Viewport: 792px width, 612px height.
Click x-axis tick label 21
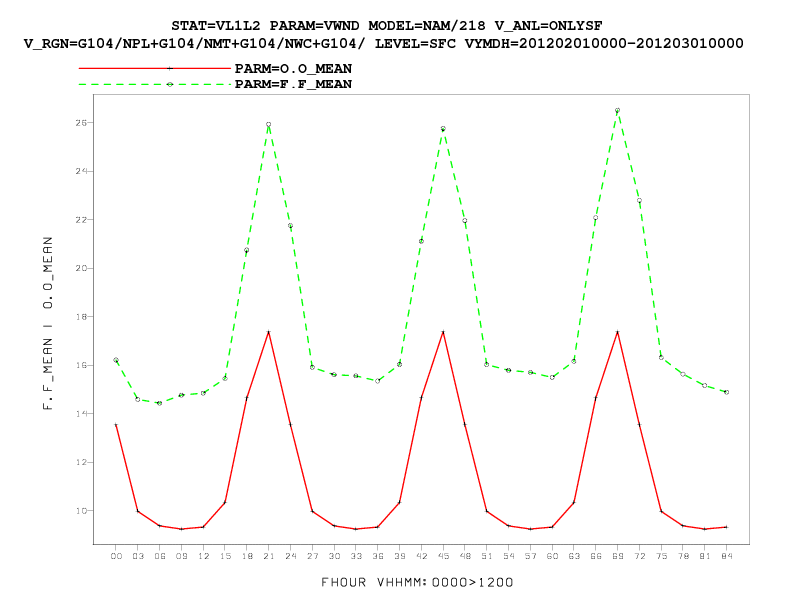[x=269, y=556]
